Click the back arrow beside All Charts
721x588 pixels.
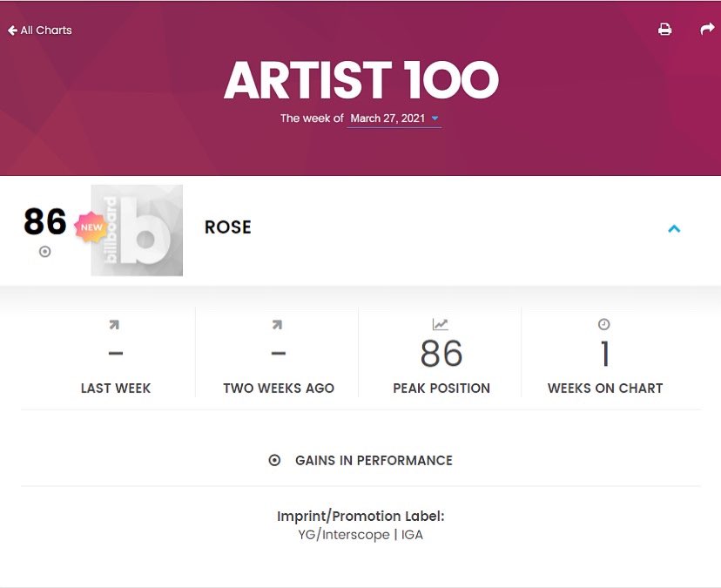coord(12,30)
